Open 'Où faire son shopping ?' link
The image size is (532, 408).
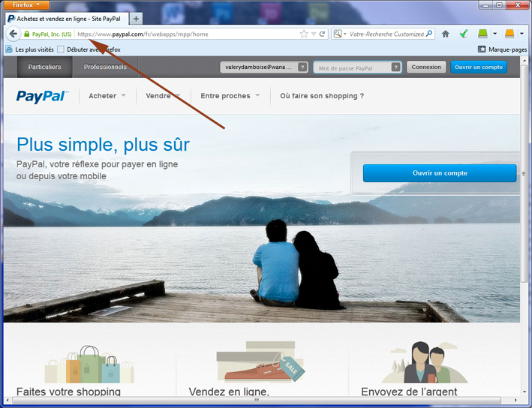coord(322,96)
